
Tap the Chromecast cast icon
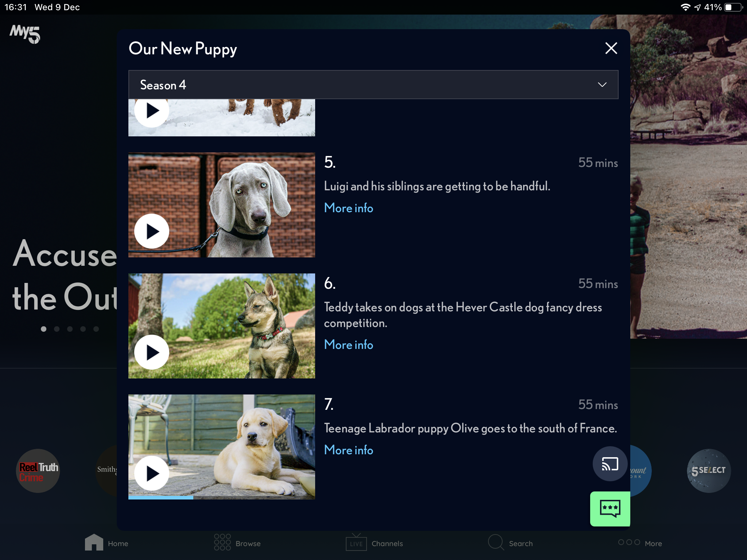pyautogui.click(x=610, y=464)
